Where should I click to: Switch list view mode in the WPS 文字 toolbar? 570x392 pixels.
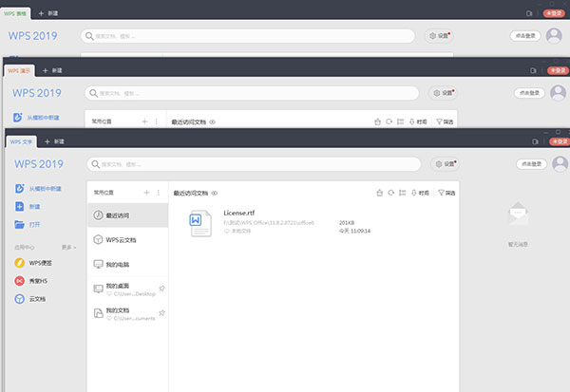click(403, 193)
